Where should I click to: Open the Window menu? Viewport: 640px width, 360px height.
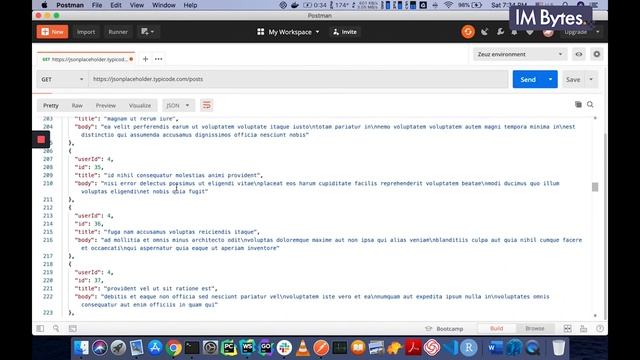163,5
